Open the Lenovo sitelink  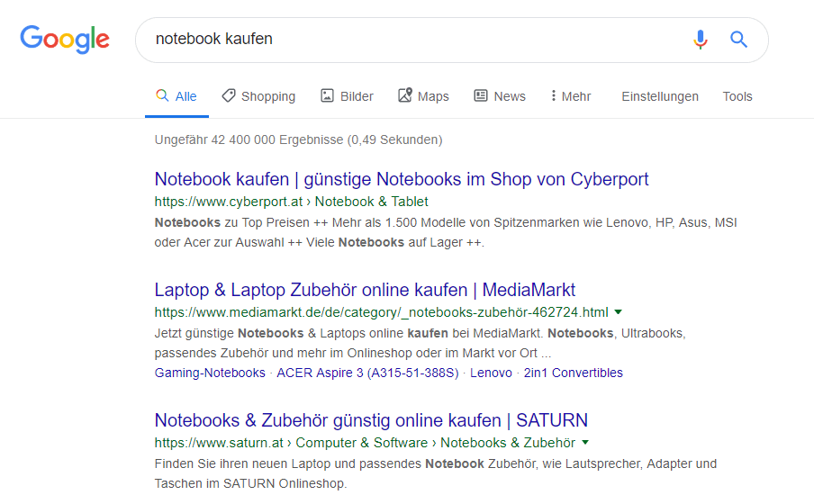(491, 373)
